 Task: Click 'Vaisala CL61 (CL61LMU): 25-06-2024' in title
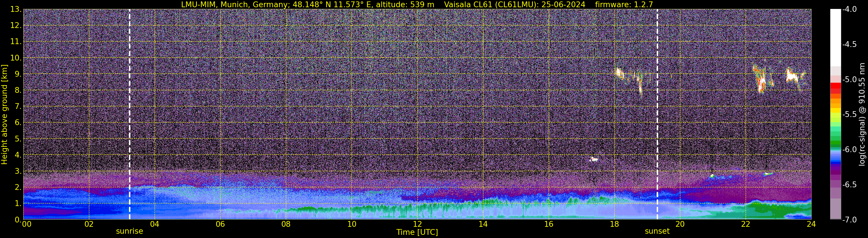coord(514,4)
